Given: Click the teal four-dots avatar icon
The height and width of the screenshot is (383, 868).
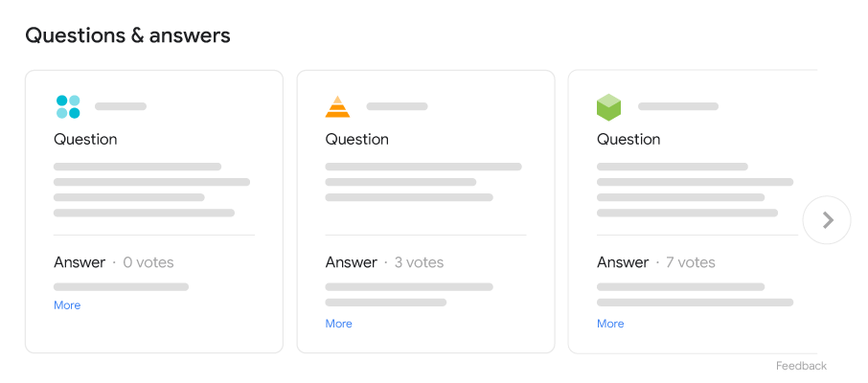Looking at the screenshot, I should [x=68, y=106].
